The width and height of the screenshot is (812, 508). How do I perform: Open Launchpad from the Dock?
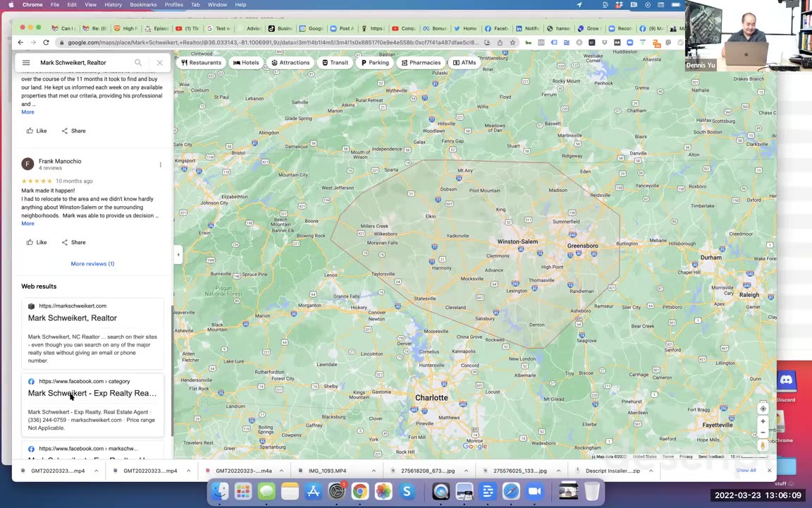[243, 490]
